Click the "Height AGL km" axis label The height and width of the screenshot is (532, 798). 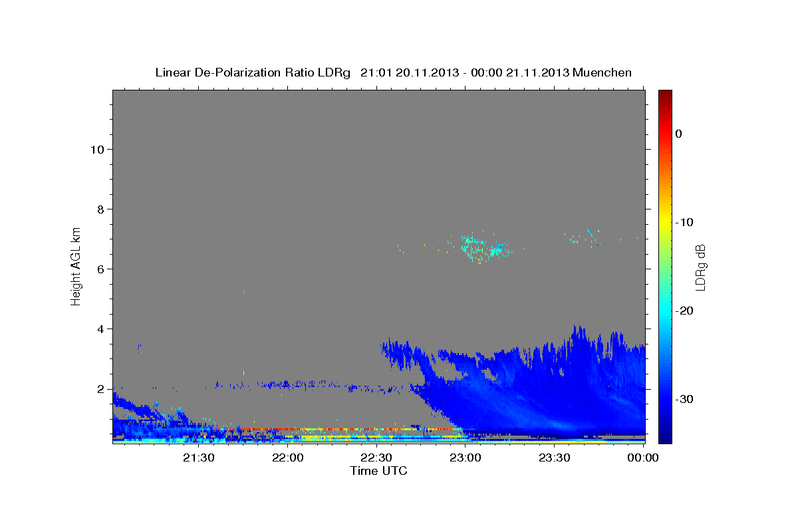76,265
